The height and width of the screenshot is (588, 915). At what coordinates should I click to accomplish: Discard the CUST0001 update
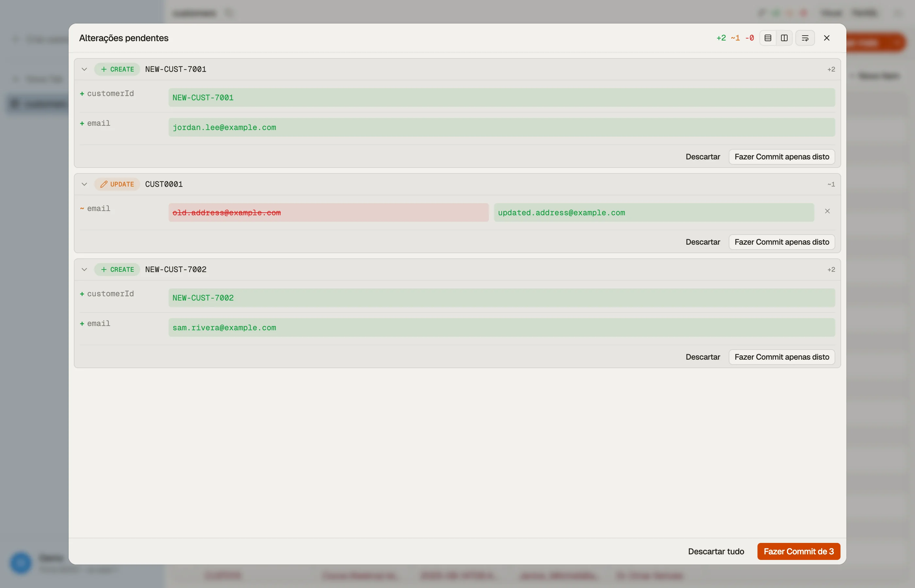[703, 242]
